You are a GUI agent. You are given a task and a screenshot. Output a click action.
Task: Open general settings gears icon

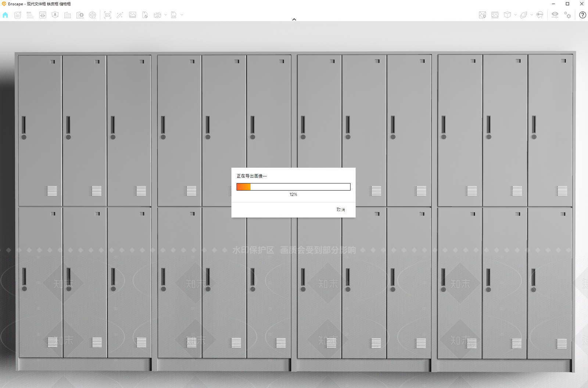(568, 15)
